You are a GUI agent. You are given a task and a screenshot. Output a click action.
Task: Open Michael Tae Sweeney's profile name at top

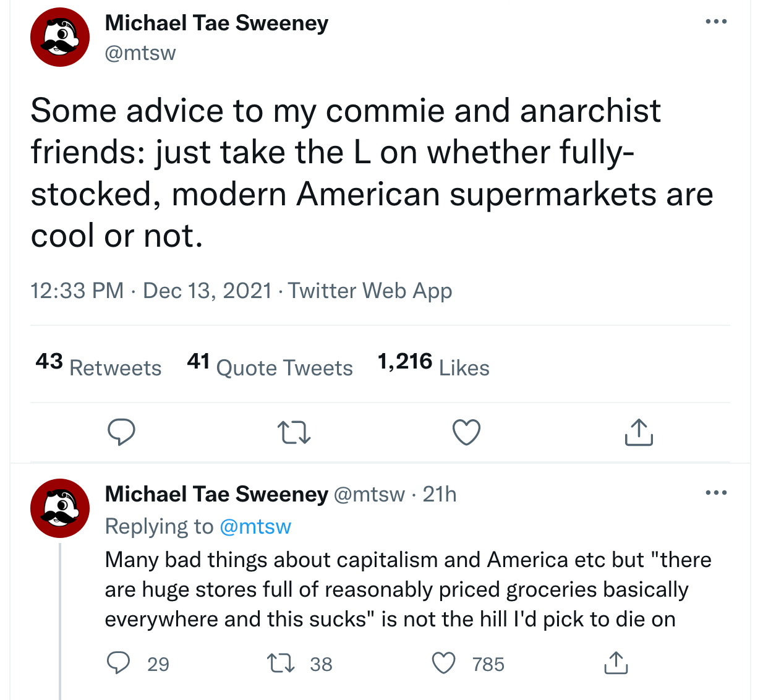[216, 23]
